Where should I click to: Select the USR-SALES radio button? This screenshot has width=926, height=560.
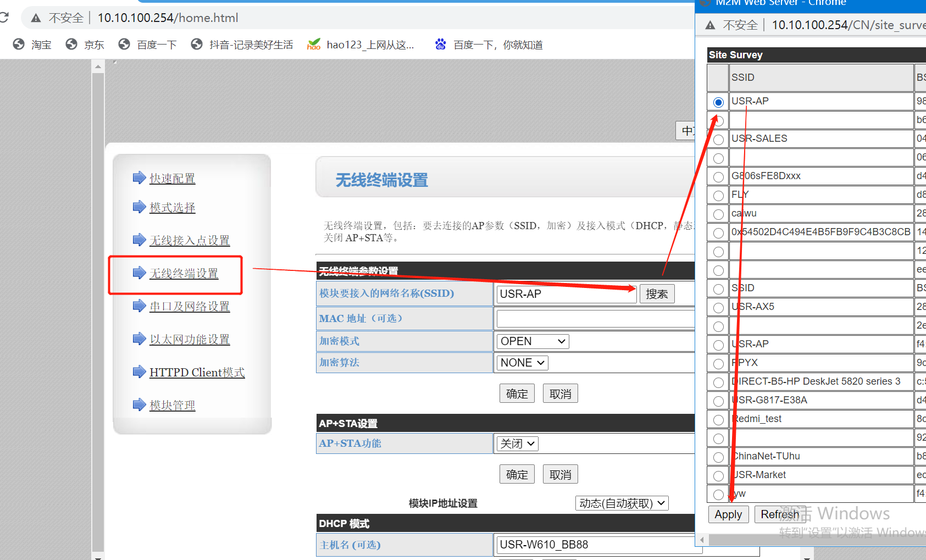[718, 140]
